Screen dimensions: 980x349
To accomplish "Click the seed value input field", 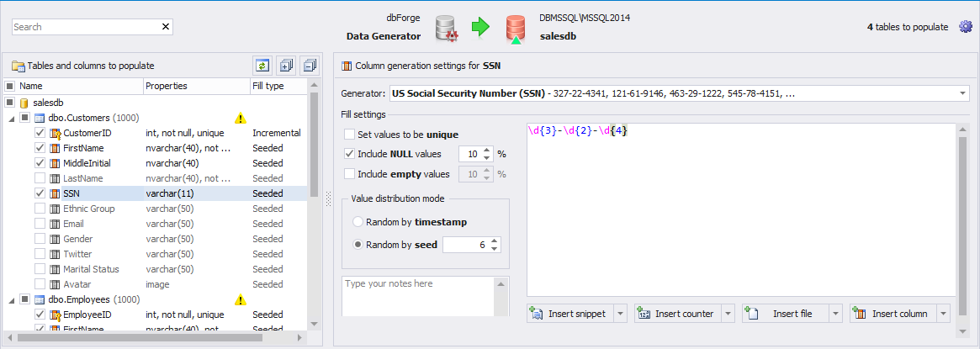I will (x=466, y=245).
